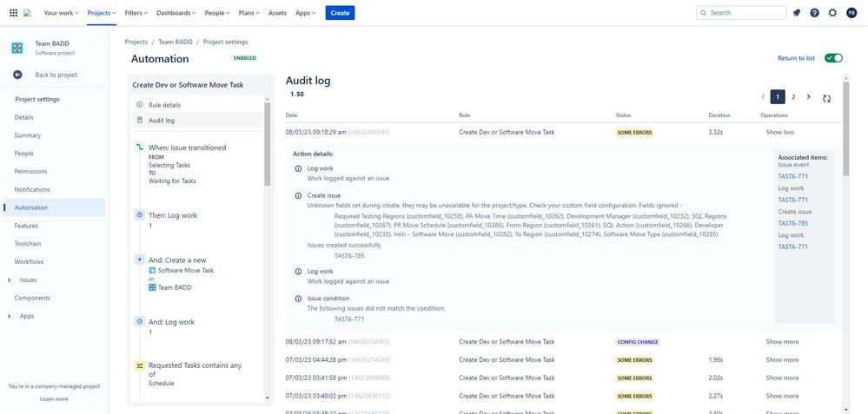Go to audit log page 2
Image resolution: width=868 pixels, height=414 pixels.
point(793,97)
